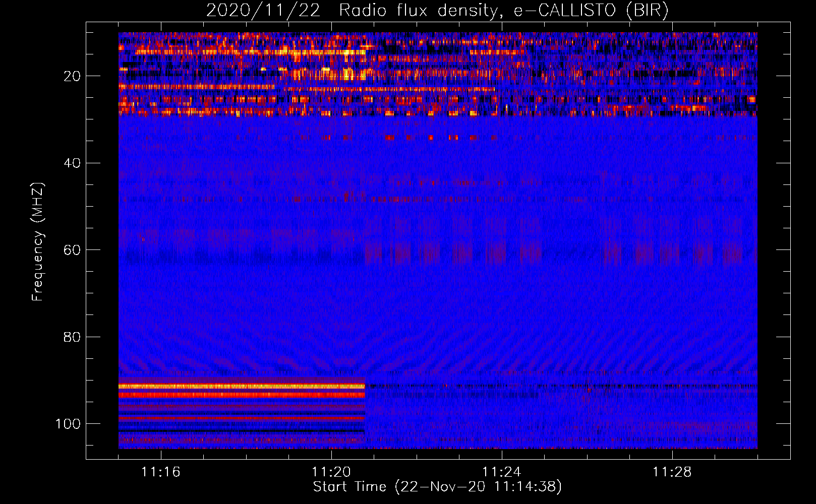Select the 11:28 time tick label

(672, 472)
